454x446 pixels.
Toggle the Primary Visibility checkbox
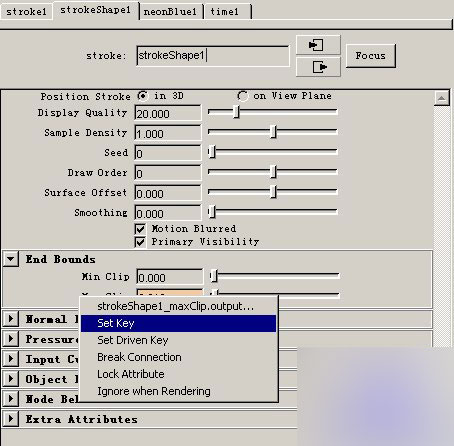[x=140, y=242]
